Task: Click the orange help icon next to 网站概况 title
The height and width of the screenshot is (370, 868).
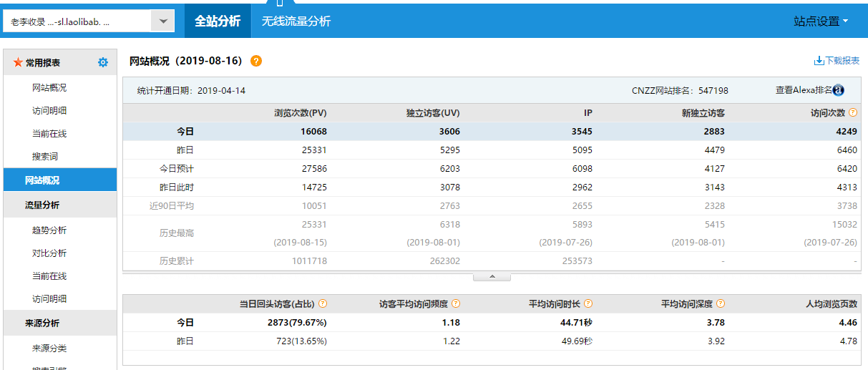Action: (x=256, y=61)
